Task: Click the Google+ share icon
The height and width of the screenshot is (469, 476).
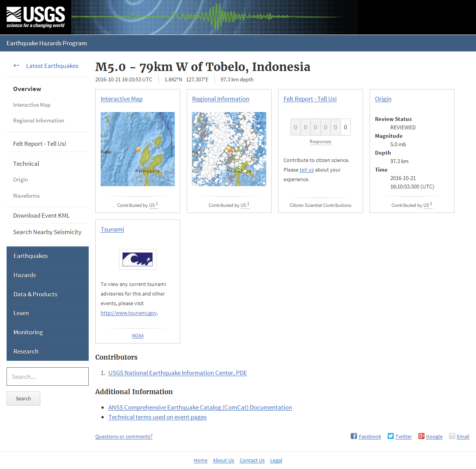Action: point(422,436)
